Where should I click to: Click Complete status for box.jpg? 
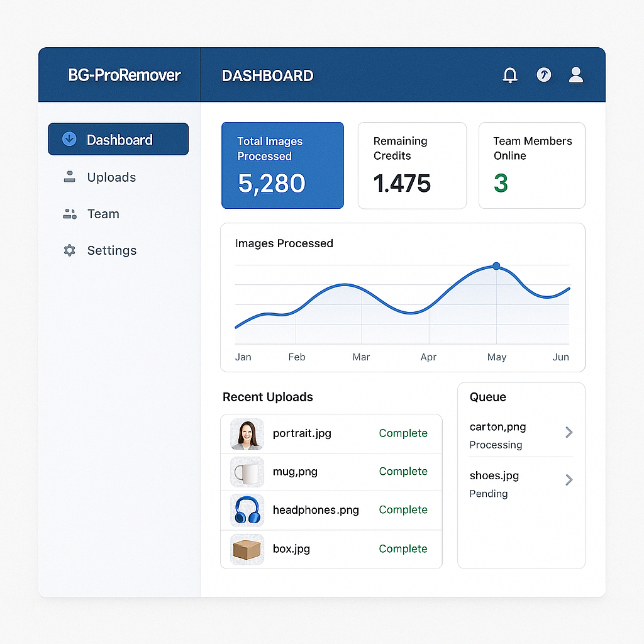pyautogui.click(x=403, y=548)
